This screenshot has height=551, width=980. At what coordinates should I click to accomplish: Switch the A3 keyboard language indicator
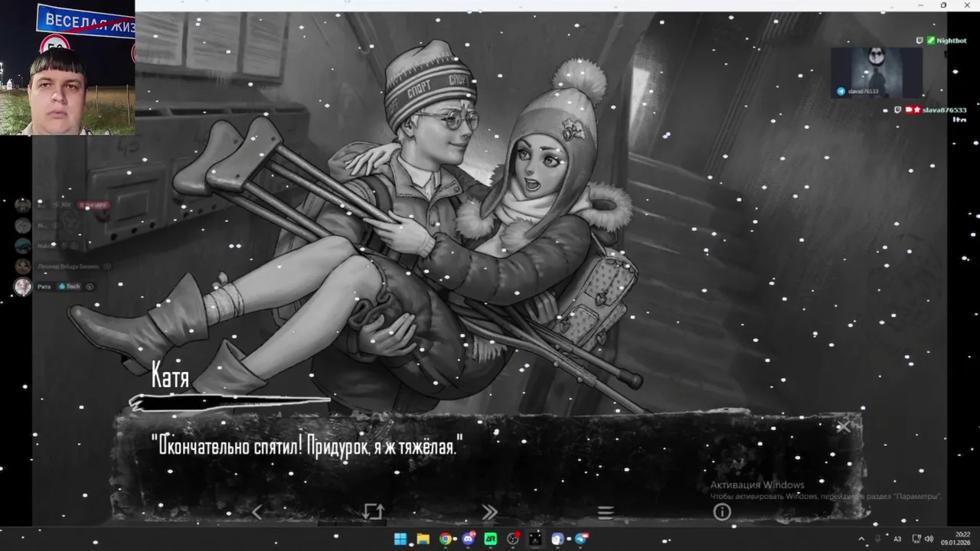coord(897,540)
